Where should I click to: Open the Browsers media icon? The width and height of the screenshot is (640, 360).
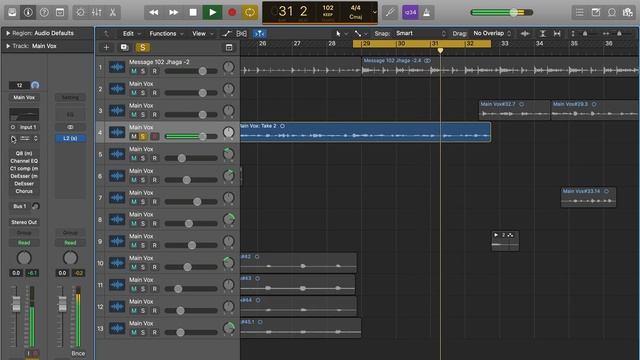pos(627,12)
